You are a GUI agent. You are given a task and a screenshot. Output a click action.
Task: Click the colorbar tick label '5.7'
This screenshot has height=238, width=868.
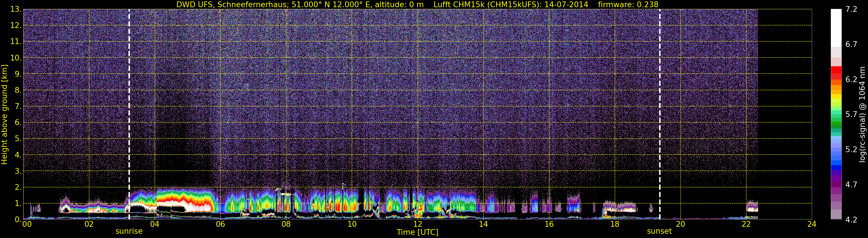(x=851, y=115)
